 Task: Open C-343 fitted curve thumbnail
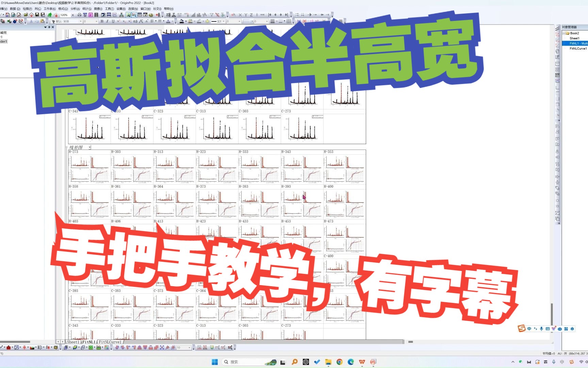pyautogui.click(x=89, y=128)
